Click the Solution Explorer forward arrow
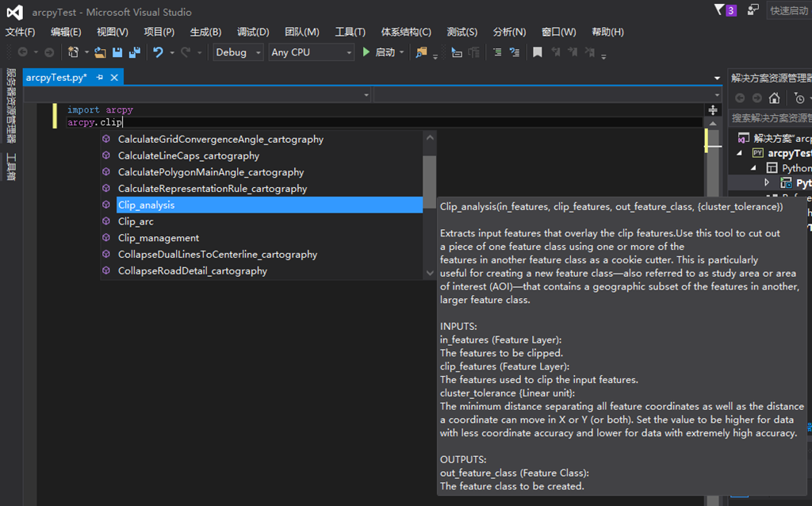812x506 pixels. click(x=757, y=98)
